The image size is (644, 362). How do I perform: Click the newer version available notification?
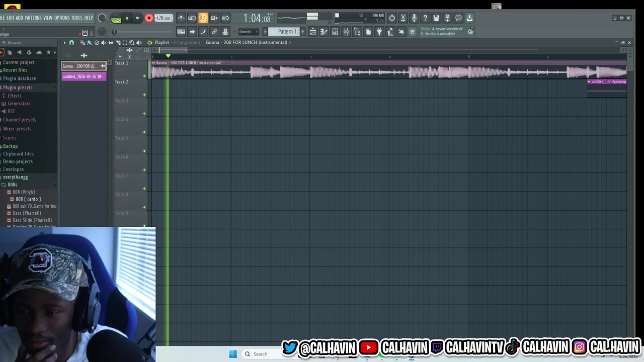coord(447,31)
